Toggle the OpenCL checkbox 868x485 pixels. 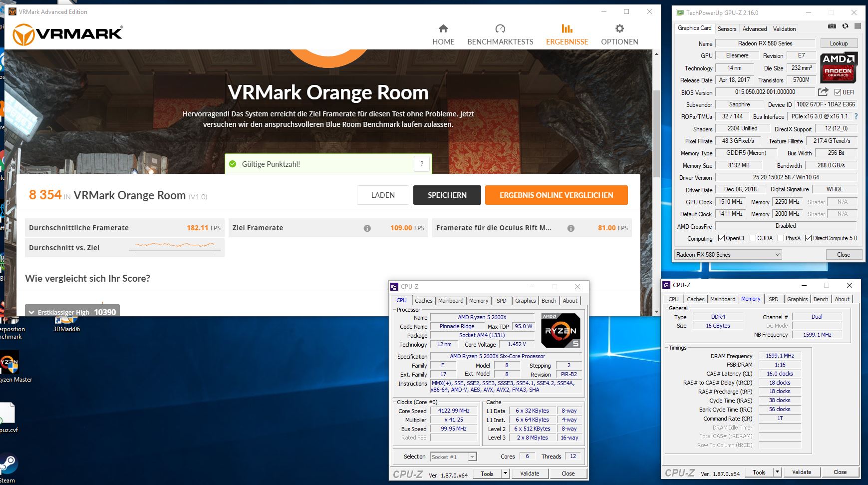[x=721, y=238]
